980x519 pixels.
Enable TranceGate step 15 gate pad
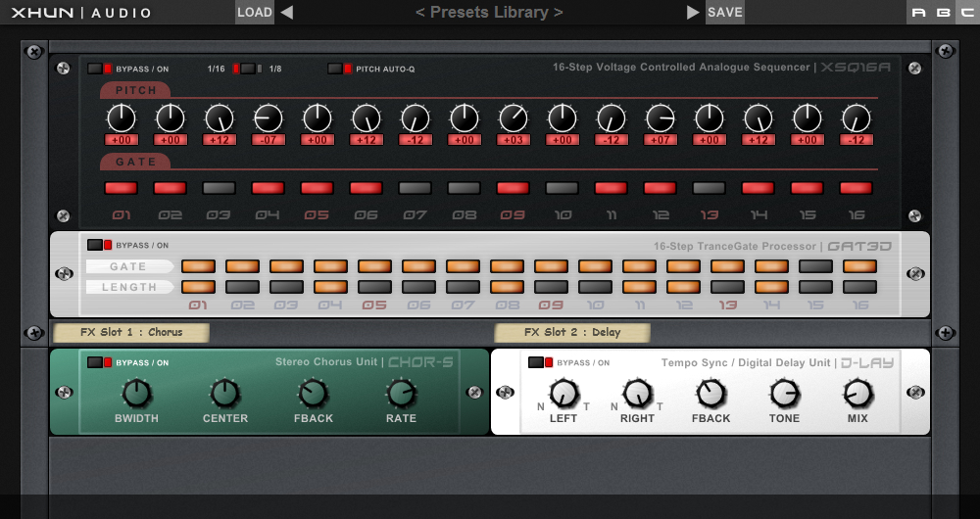[815, 266]
